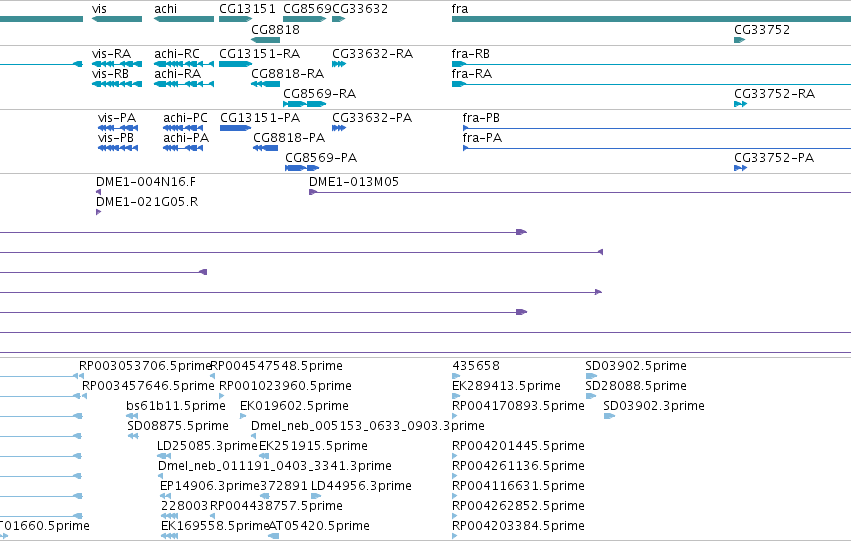Viewport: 851px width, 541px height.
Task: Click EST EK169558.5prime
Action: tap(169, 537)
